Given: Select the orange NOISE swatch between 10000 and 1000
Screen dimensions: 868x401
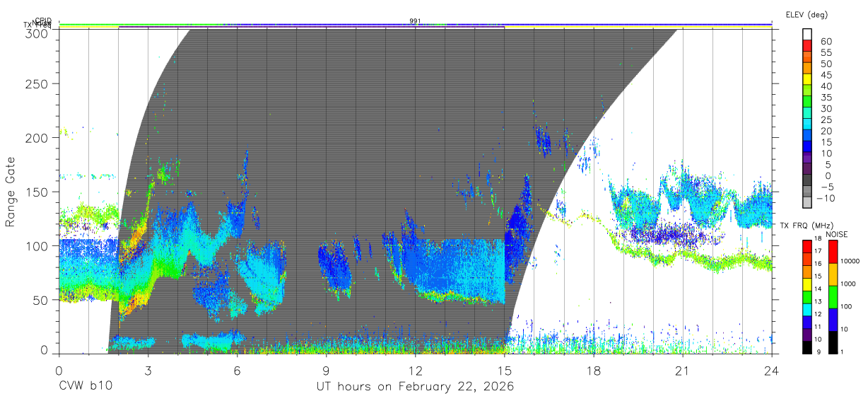Looking at the screenshot, I should click(x=835, y=274).
